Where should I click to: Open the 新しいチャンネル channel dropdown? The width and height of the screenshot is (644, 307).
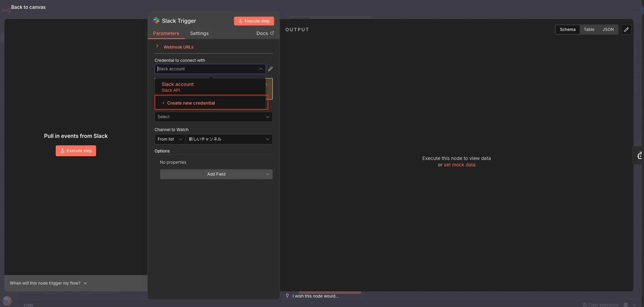point(229,139)
